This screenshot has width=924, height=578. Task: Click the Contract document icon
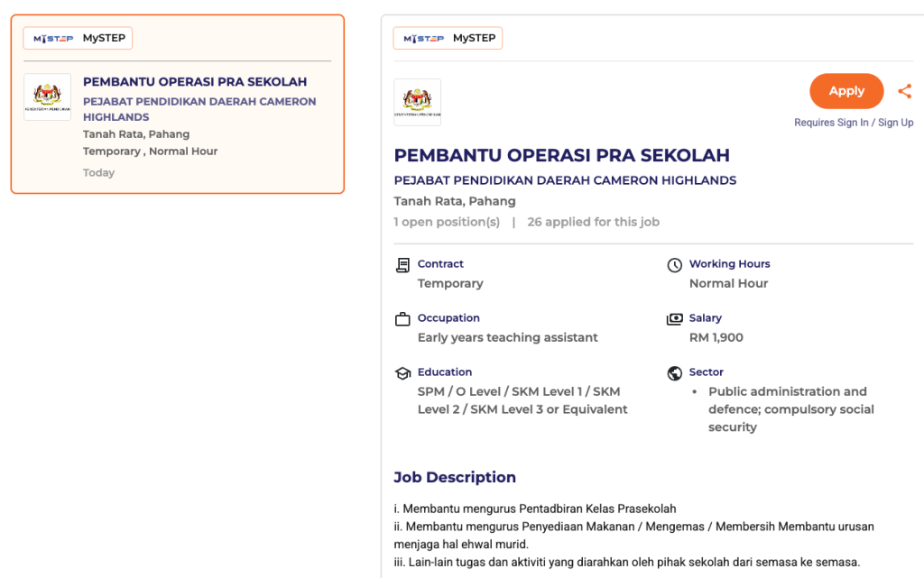402,265
